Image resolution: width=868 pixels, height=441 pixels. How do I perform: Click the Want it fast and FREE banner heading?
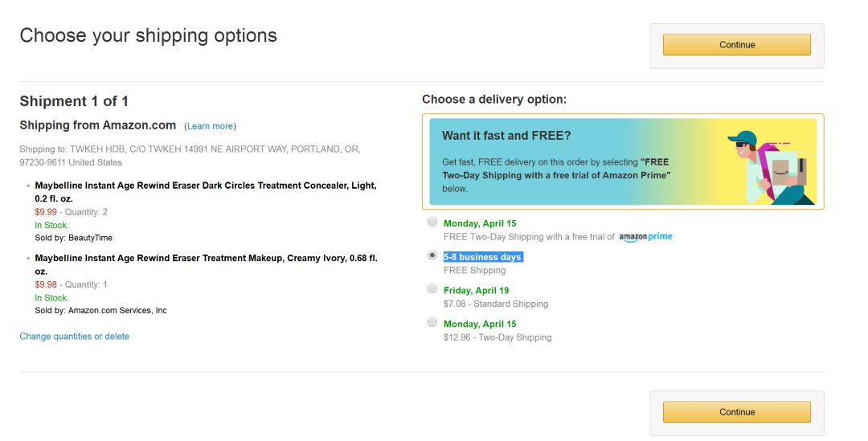pyautogui.click(x=506, y=136)
